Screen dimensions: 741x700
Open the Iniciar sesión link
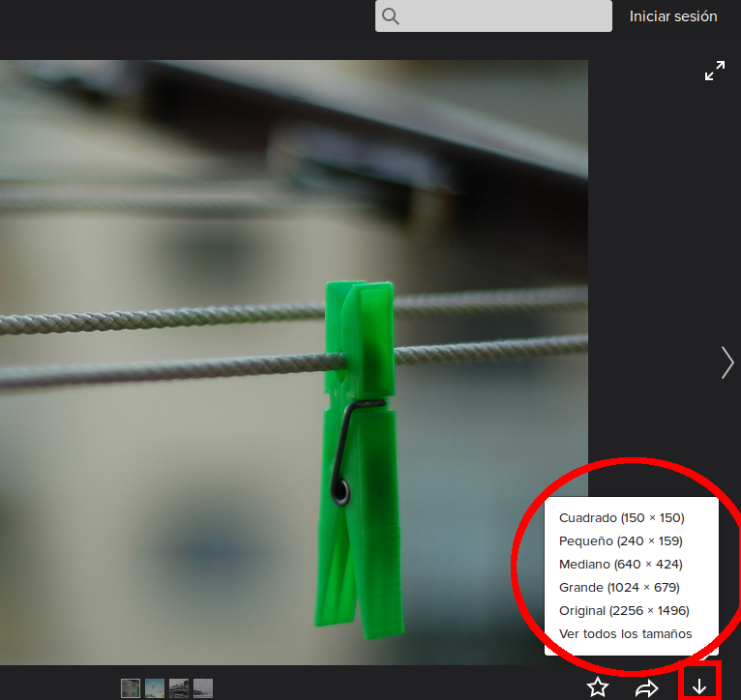click(x=673, y=16)
